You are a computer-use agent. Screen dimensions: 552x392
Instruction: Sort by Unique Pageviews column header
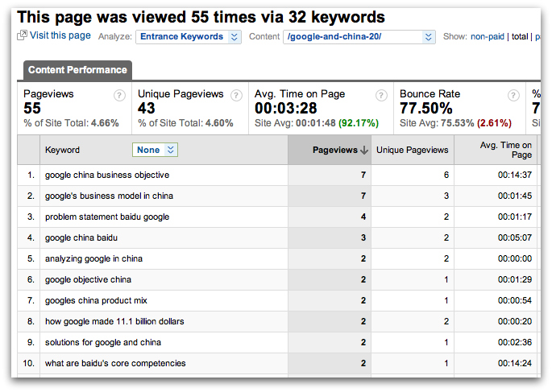tap(412, 150)
